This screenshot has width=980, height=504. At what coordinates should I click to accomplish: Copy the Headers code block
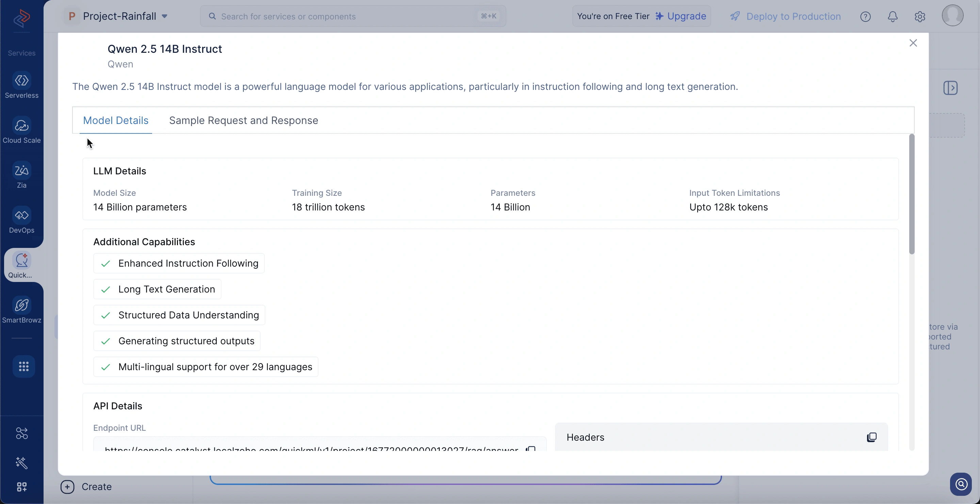871,437
